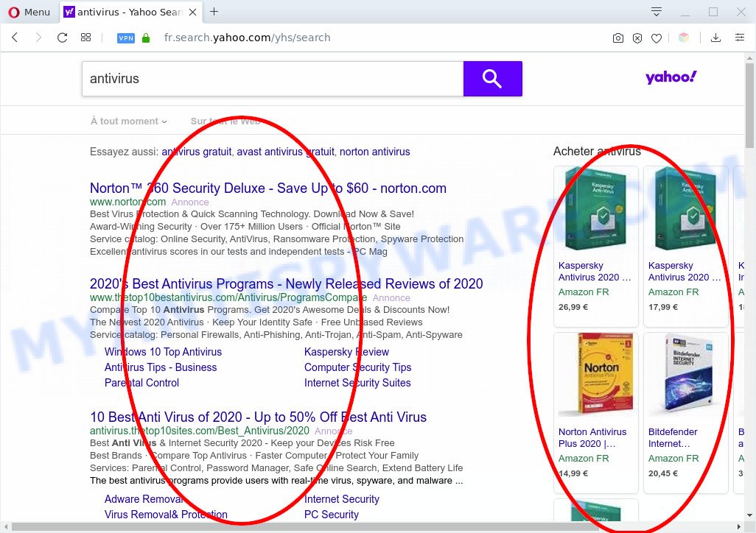The height and width of the screenshot is (533, 756).
Task: Close the antivirus Yahoo Search tab
Action: [192, 12]
